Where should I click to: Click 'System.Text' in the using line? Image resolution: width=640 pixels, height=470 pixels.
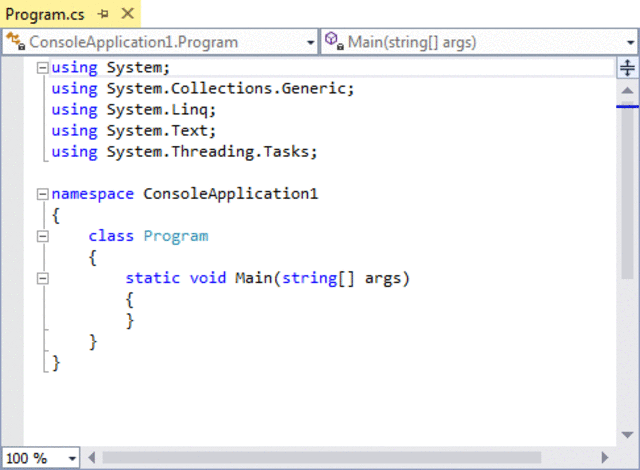[157, 131]
